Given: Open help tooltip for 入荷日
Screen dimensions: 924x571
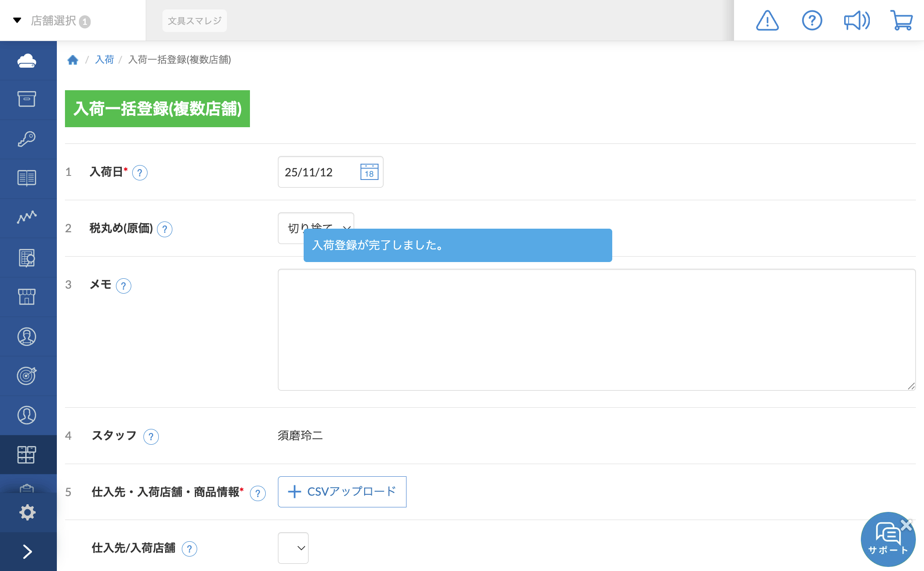Looking at the screenshot, I should 140,173.
